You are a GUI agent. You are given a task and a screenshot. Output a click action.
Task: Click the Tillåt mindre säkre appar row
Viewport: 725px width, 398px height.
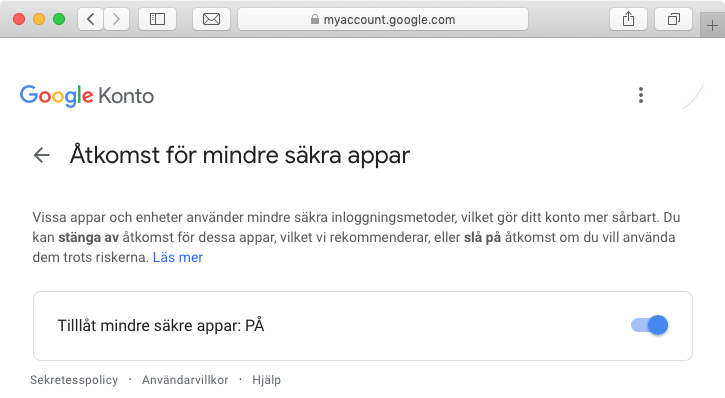[363, 326]
